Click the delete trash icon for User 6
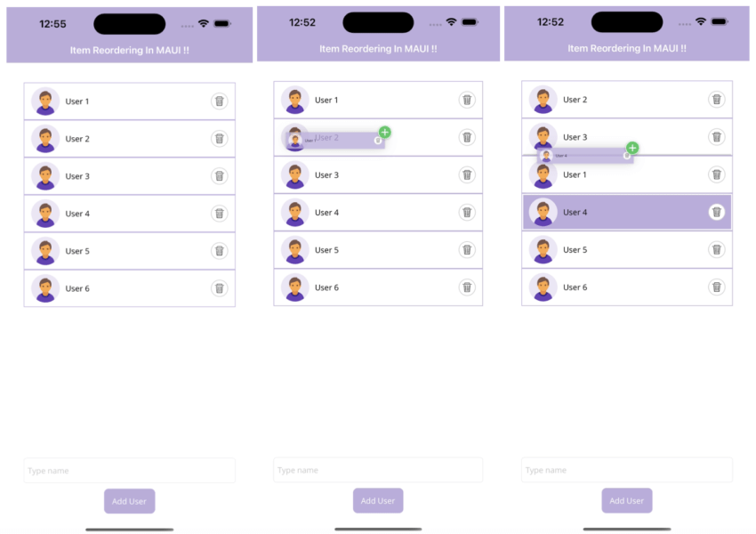756x534 pixels. point(220,288)
